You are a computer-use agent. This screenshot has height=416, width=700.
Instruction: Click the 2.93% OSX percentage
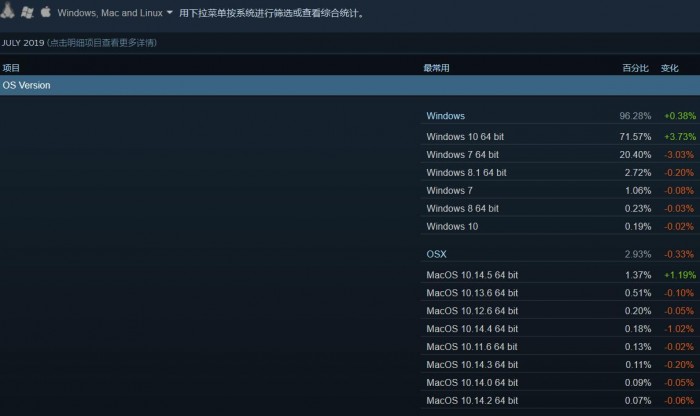(638, 254)
